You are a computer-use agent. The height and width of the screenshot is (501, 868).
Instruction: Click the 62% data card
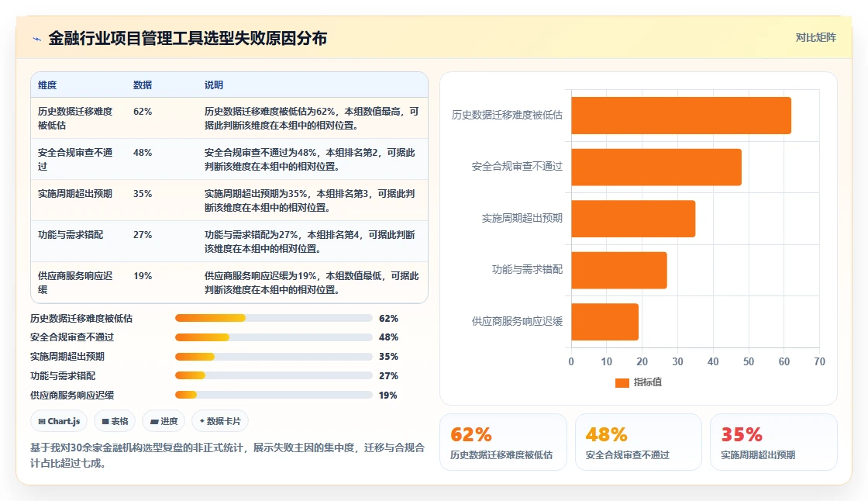tap(503, 442)
